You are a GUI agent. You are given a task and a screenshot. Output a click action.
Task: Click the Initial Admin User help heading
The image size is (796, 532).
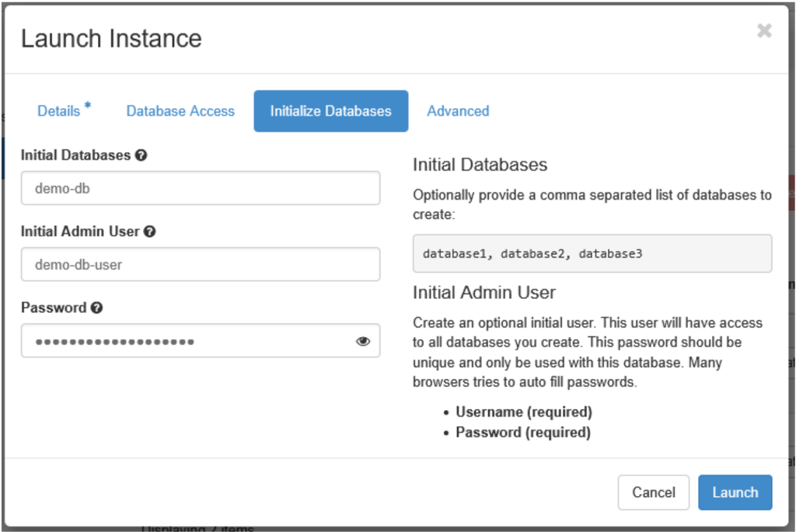484,293
